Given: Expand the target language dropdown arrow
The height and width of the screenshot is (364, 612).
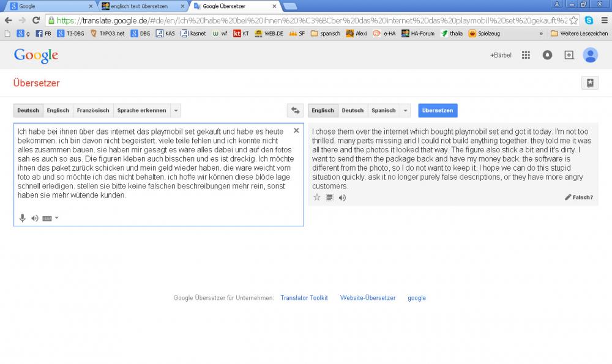Looking at the screenshot, I should click(405, 111).
